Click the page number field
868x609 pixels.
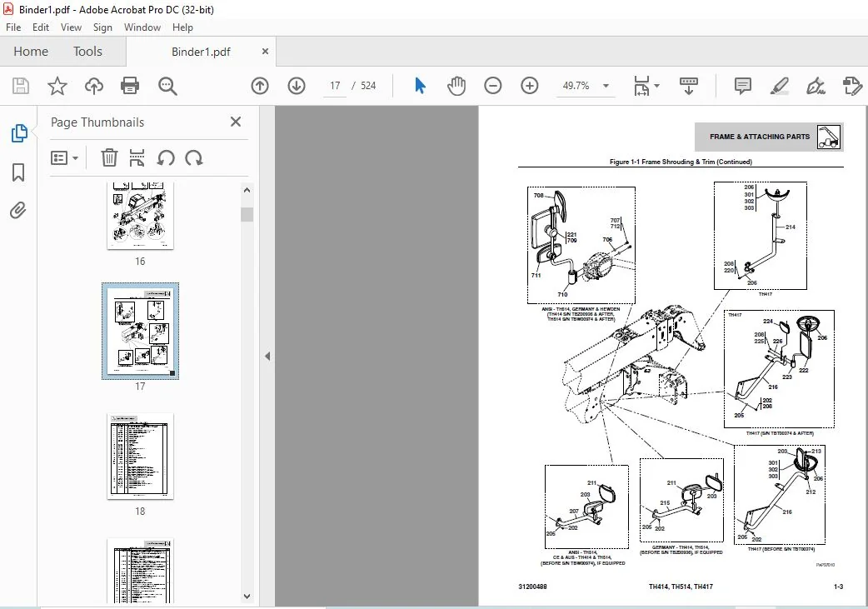click(x=335, y=86)
